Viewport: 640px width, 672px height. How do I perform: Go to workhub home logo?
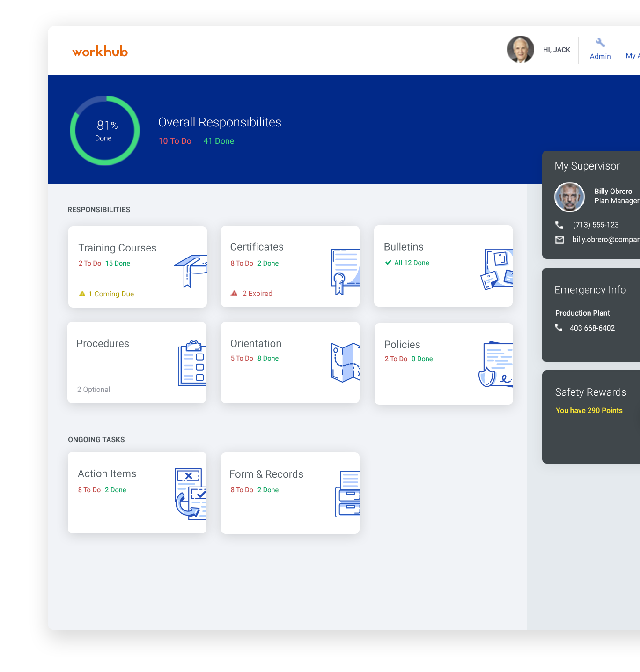[x=100, y=52]
